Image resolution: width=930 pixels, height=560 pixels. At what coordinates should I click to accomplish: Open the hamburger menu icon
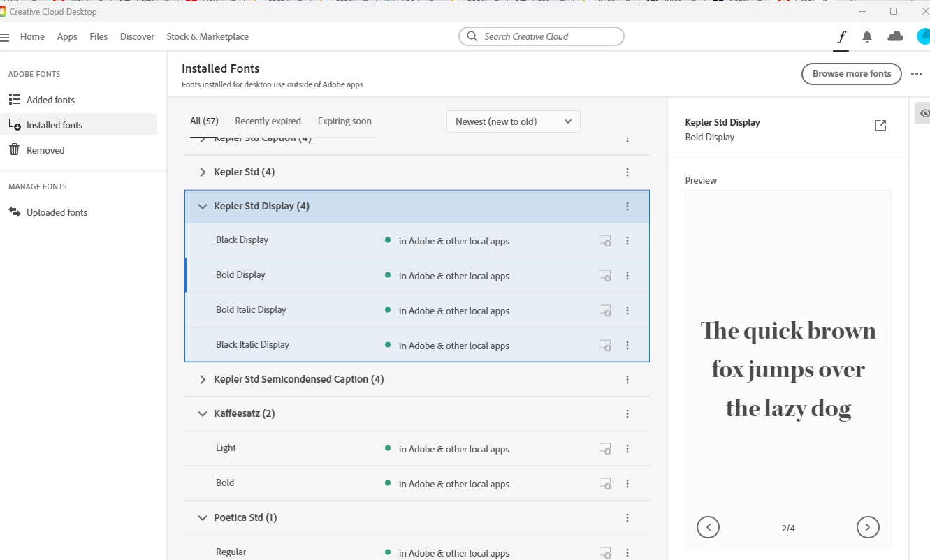point(5,36)
